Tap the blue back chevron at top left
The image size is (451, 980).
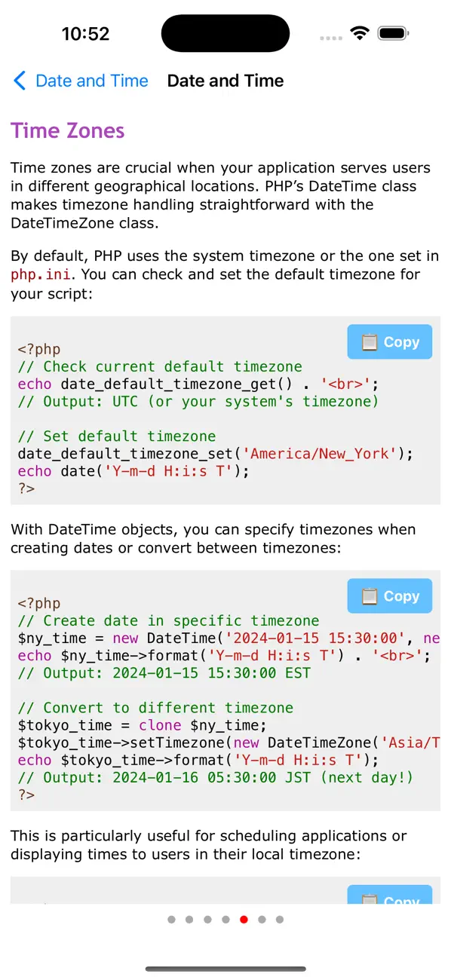20,81
